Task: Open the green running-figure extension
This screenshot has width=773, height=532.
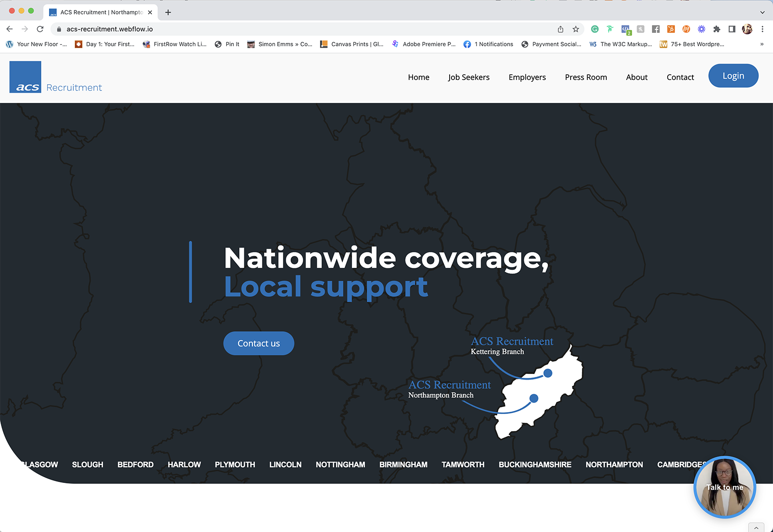Action: point(610,29)
